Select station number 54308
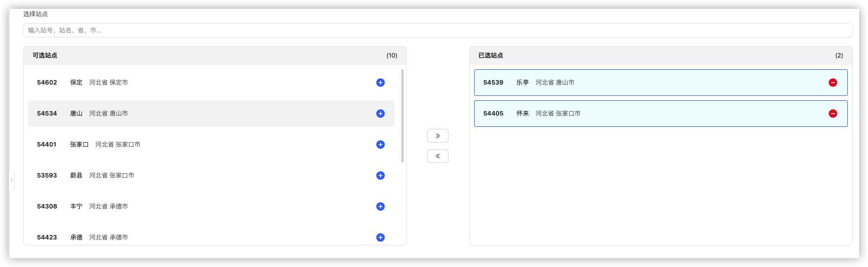Screen dimensions: 868x267 pyautogui.click(x=47, y=207)
